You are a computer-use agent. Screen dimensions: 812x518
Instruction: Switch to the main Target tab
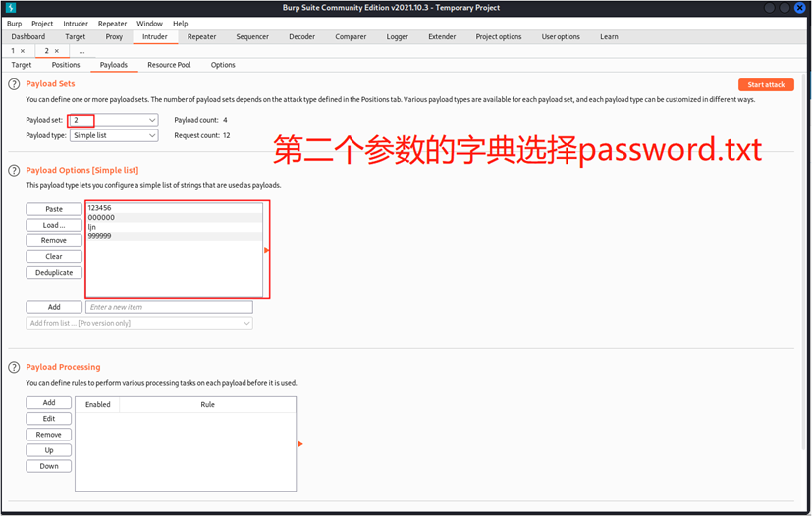click(75, 37)
